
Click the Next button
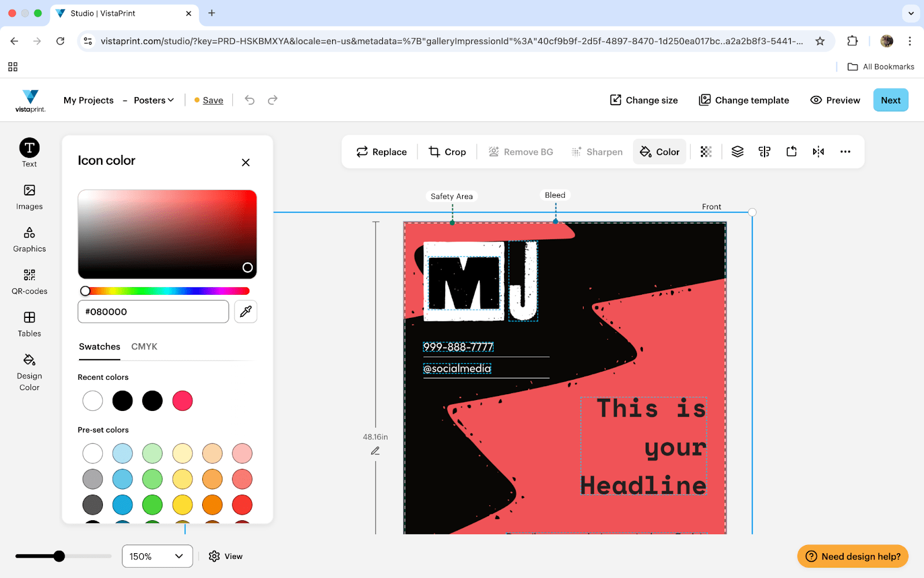click(x=891, y=100)
